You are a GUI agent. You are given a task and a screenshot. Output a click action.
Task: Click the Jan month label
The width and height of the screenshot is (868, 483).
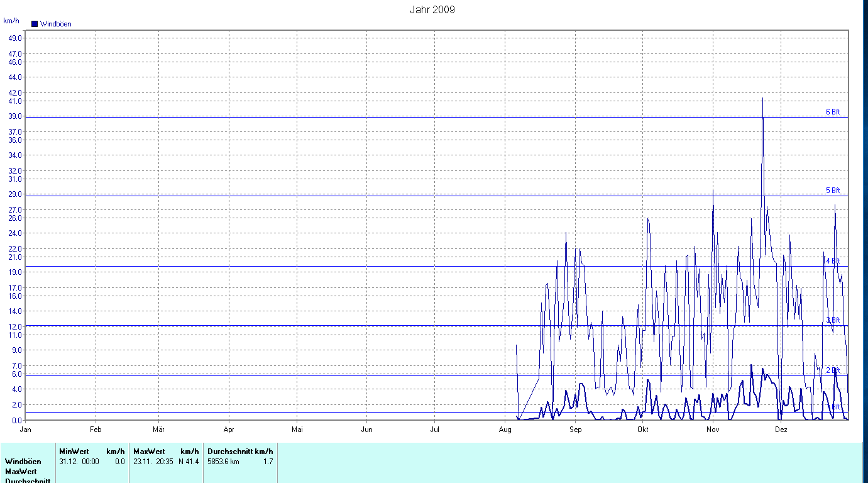pyautogui.click(x=26, y=430)
